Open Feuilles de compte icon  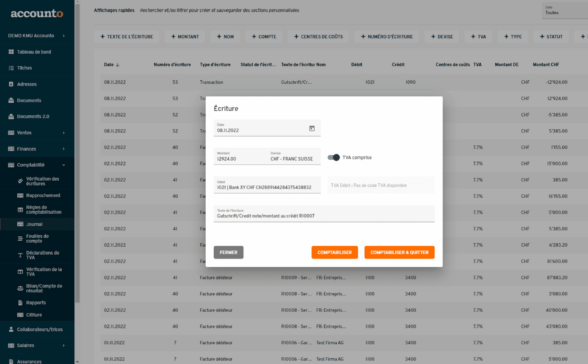pos(20,238)
